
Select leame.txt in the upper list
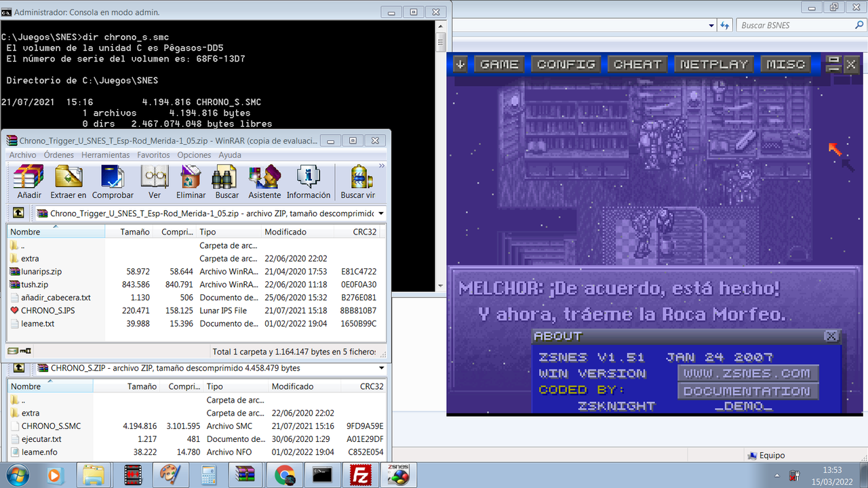[x=194, y=323]
